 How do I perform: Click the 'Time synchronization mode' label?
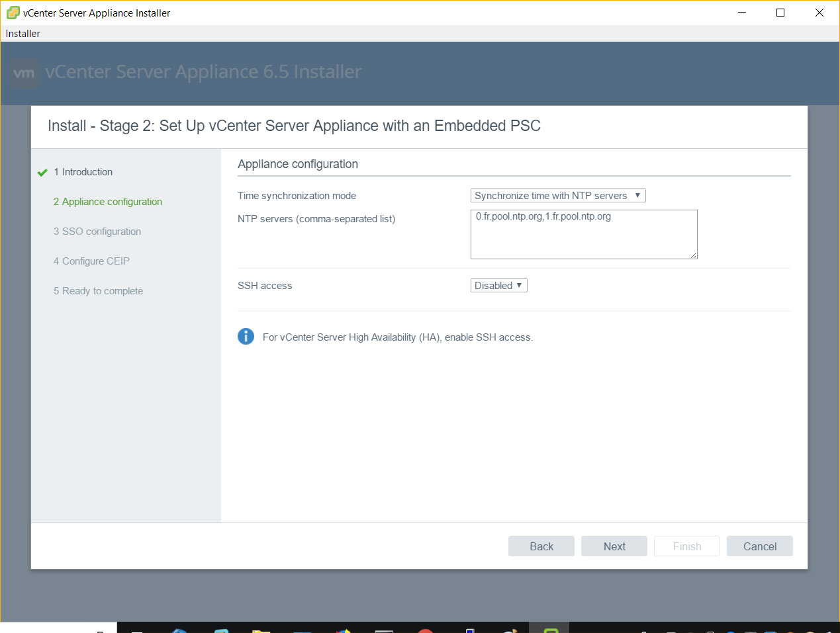(x=297, y=196)
